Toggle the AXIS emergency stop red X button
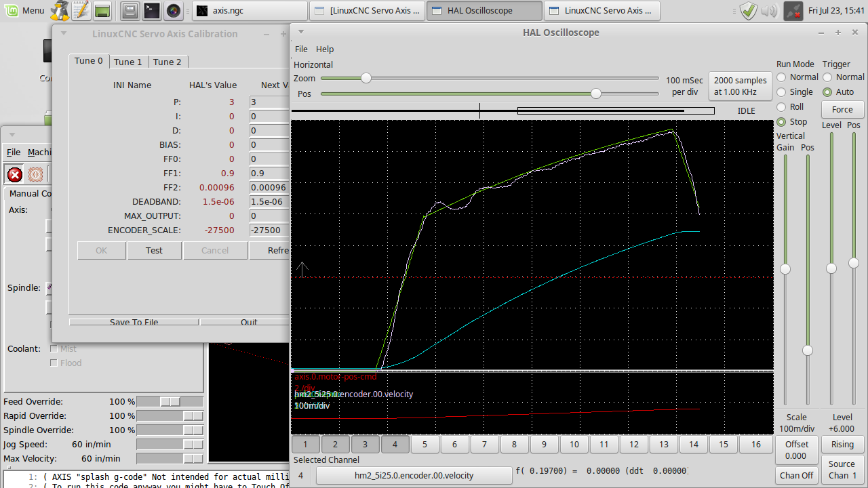Screen dimensions: 868x488 [x=15, y=175]
